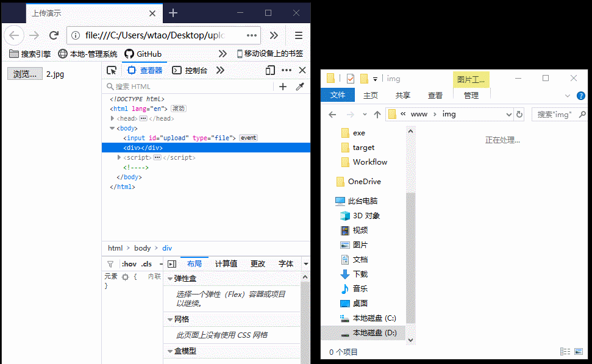Screen dimensions: 592x364
Task: Open devtools customize three-dot menu
Action: 287,70
